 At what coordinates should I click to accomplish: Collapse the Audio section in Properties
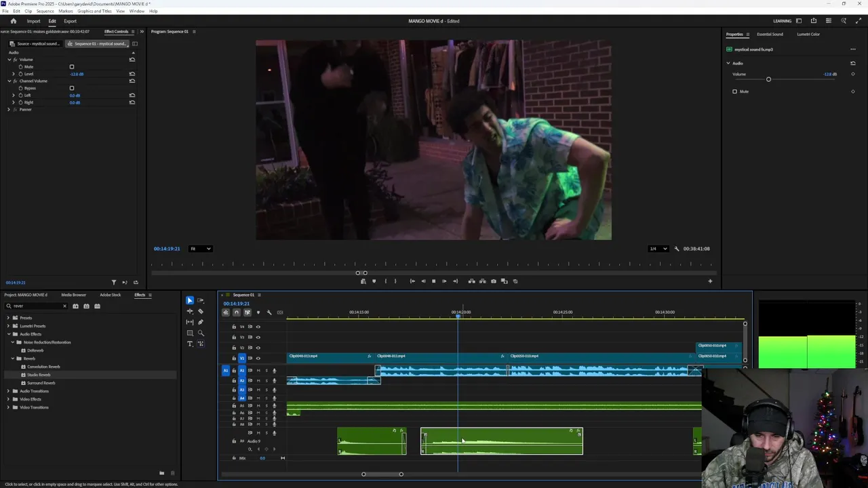click(728, 63)
